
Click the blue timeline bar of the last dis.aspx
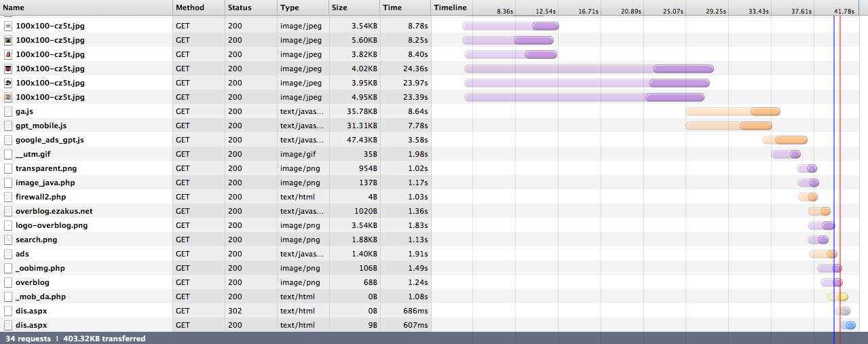point(848,325)
